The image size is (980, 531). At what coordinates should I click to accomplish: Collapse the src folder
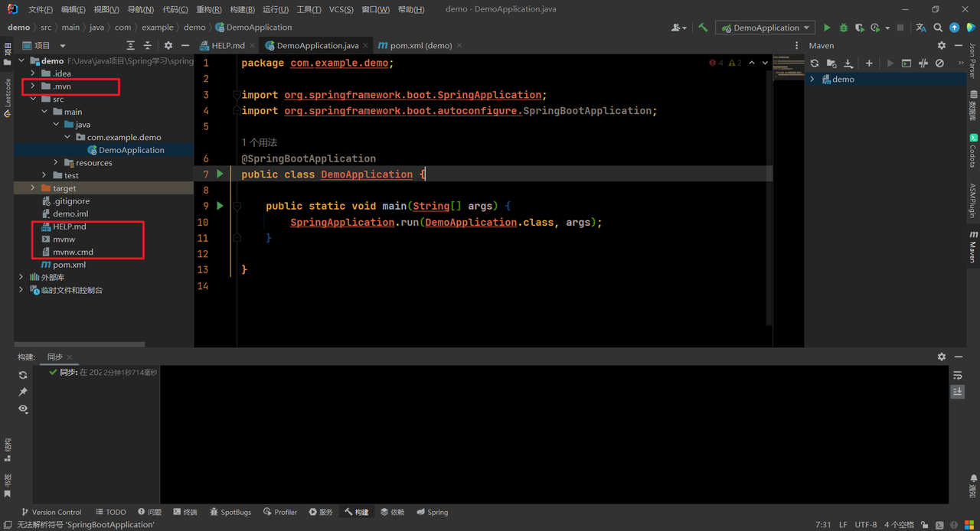[x=33, y=99]
